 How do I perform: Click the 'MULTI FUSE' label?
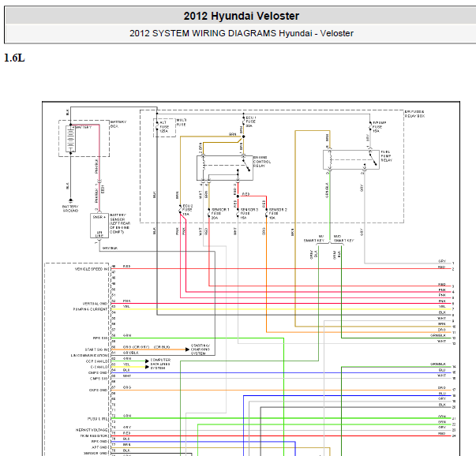tap(182, 122)
